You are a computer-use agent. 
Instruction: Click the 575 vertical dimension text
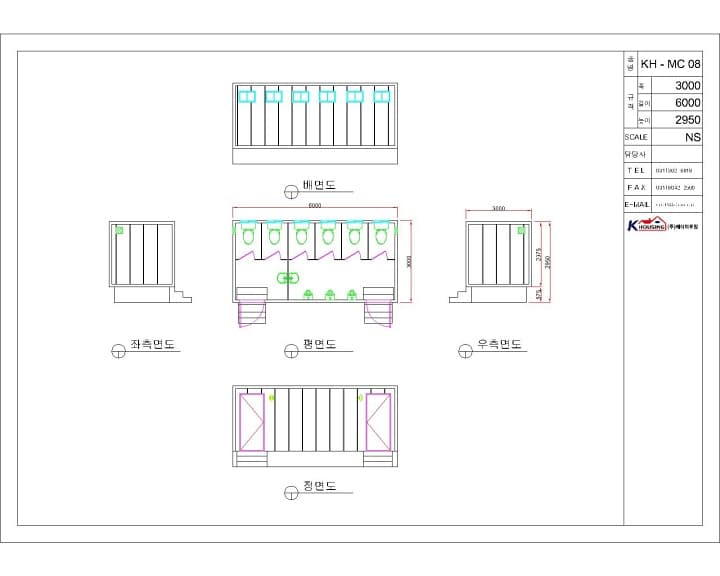tap(539, 294)
